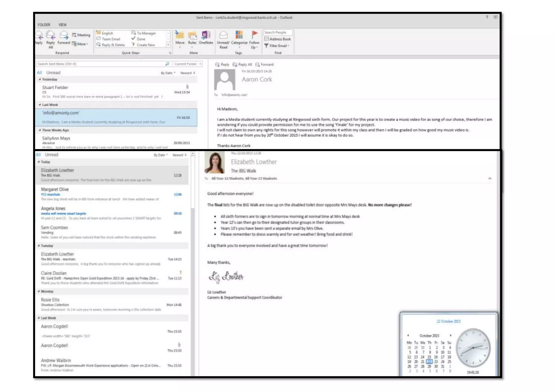Collapse the Yesterday message group
Viewport: 555px width, 392px height.
tap(40, 79)
